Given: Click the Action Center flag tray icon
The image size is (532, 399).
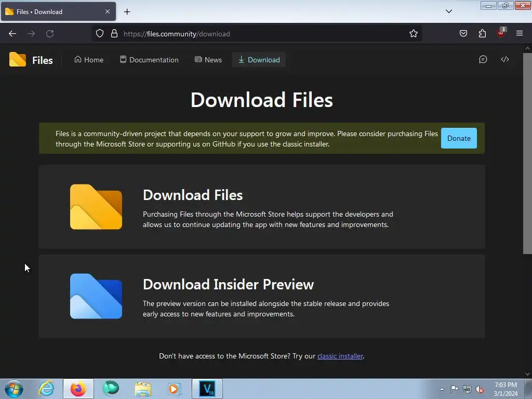Looking at the screenshot, I should point(454,389).
